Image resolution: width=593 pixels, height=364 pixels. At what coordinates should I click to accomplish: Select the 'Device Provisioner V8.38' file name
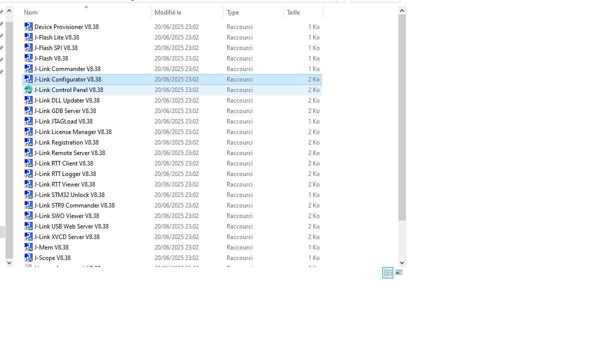(67, 27)
